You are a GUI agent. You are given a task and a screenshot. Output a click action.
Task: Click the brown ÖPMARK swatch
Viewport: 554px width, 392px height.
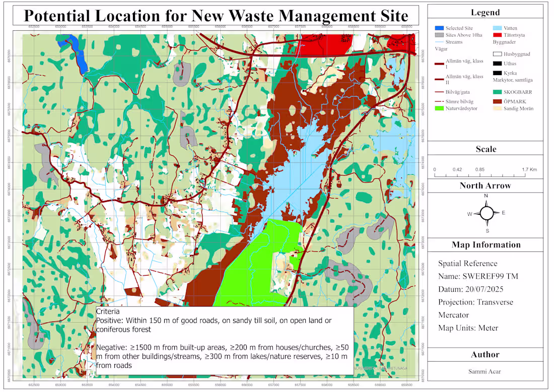497,101
